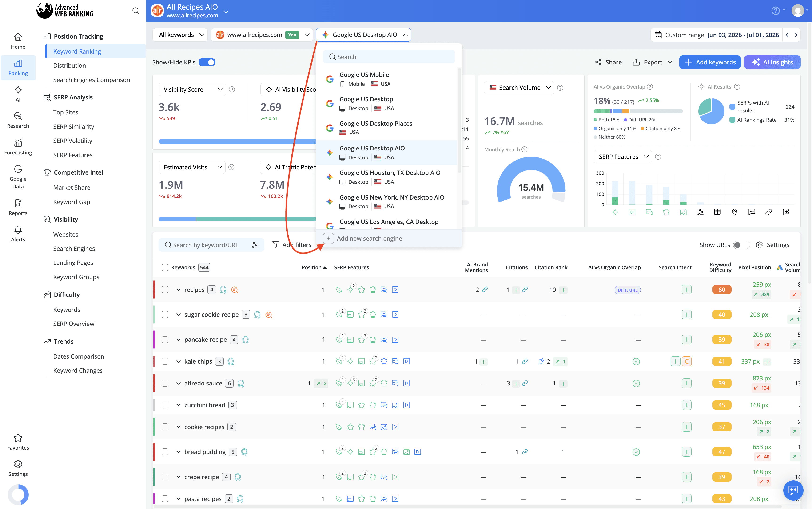This screenshot has height=509, width=812.
Task: Go to next date range arrow
Action: tap(796, 35)
